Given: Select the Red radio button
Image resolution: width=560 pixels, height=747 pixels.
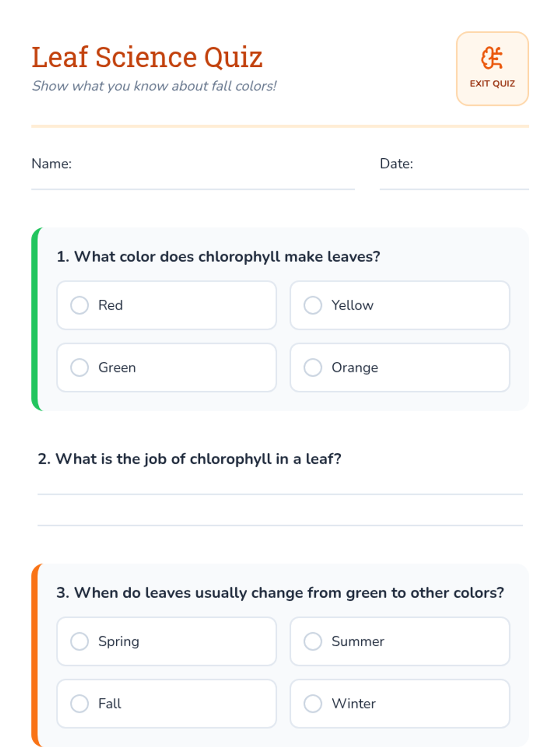Looking at the screenshot, I should point(80,305).
